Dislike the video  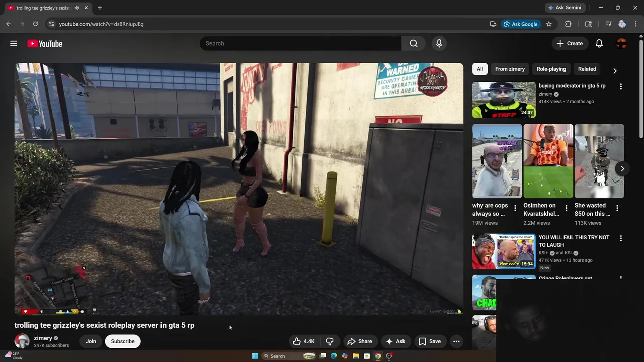[330, 341]
